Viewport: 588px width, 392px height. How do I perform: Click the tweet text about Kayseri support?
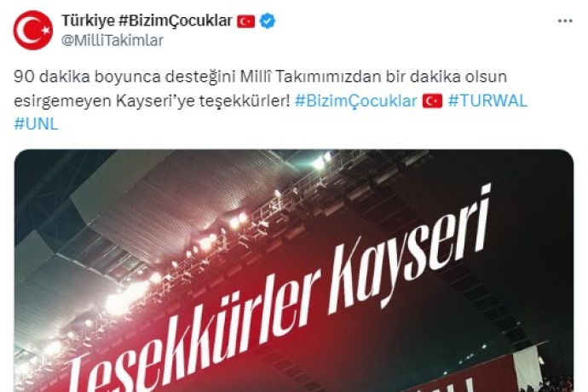271,101
